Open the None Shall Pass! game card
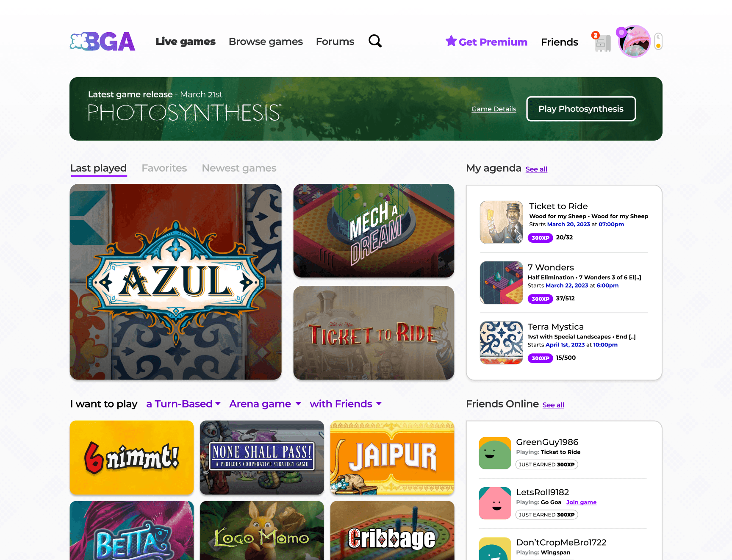The height and width of the screenshot is (560, 732). click(x=262, y=457)
